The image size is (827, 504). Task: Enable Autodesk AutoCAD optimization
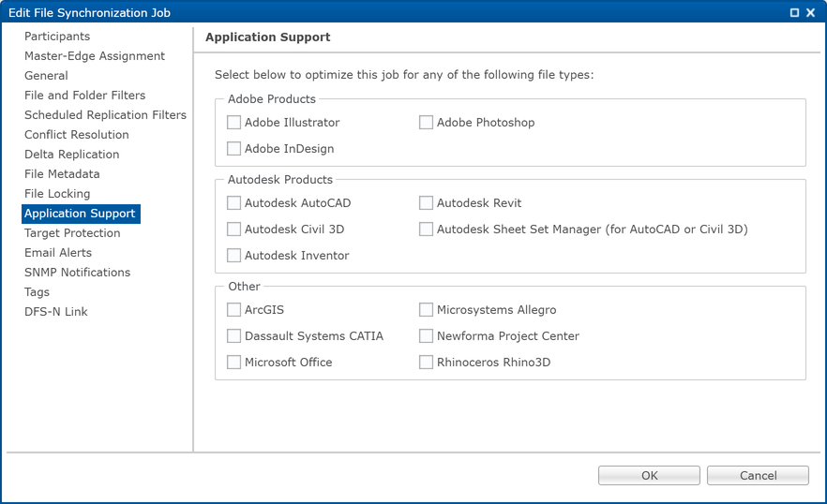[233, 203]
